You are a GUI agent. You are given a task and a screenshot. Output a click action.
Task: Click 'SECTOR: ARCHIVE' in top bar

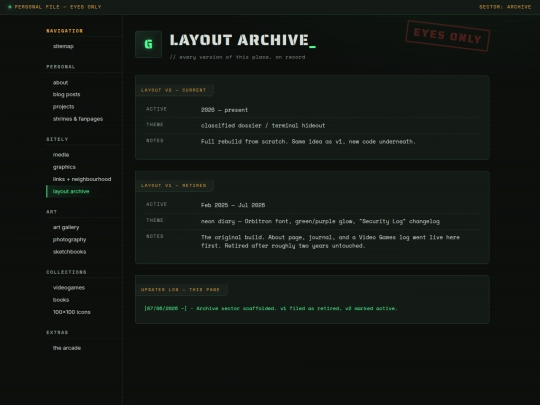(x=505, y=7)
